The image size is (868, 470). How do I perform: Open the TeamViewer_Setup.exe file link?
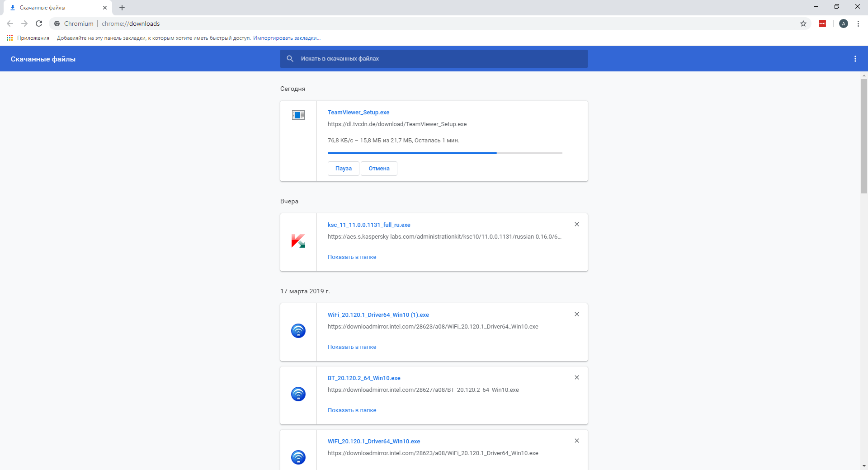click(x=359, y=113)
